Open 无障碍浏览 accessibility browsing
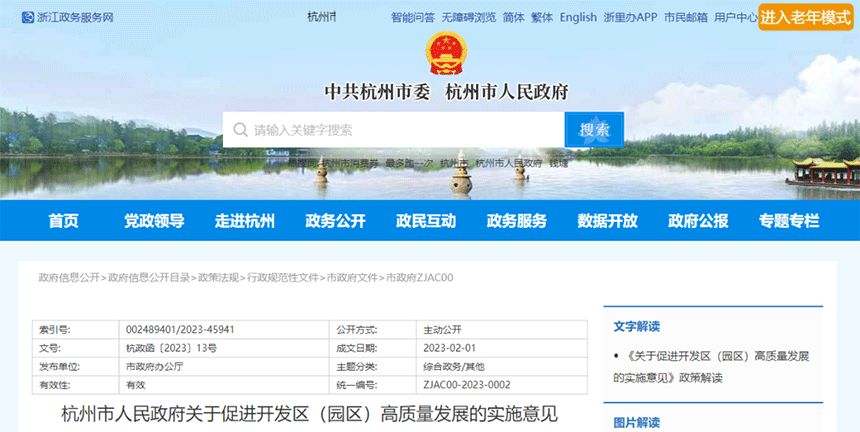 click(x=469, y=17)
